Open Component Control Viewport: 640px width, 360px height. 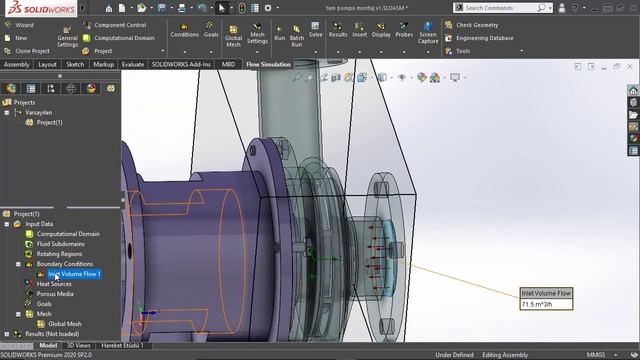coord(115,25)
